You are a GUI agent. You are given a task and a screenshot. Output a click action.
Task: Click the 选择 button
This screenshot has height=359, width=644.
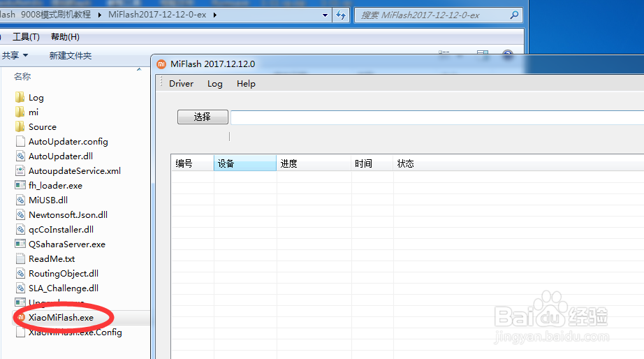coord(203,117)
